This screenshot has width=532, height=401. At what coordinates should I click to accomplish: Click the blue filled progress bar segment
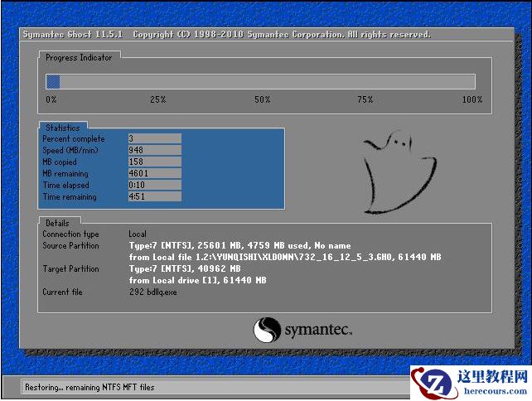tap(53, 81)
